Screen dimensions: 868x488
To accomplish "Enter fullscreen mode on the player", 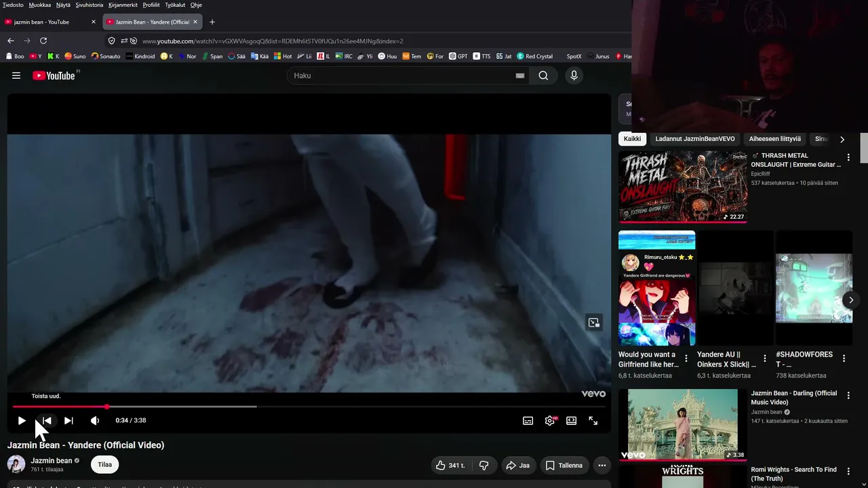I will [x=593, y=421].
